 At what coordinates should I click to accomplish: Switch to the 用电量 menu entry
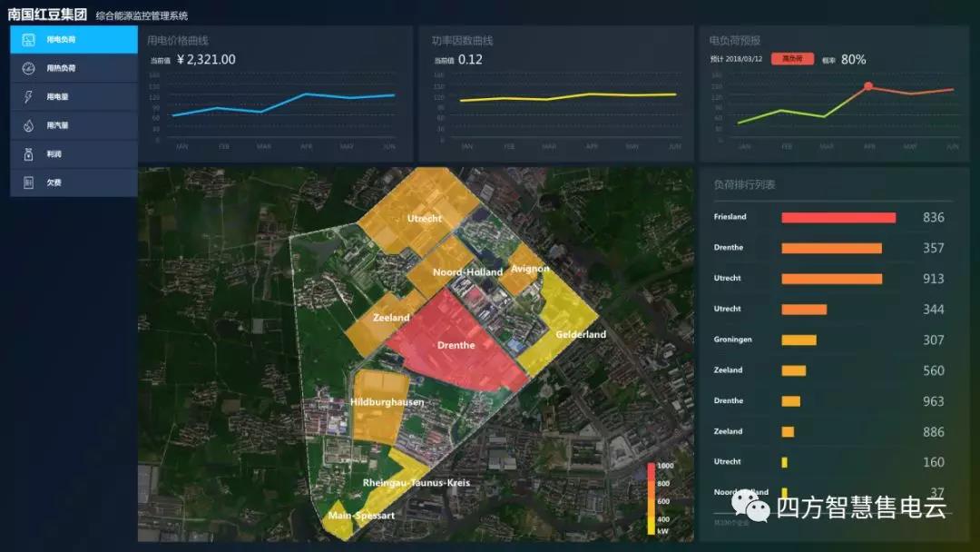pyautogui.click(x=58, y=97)
